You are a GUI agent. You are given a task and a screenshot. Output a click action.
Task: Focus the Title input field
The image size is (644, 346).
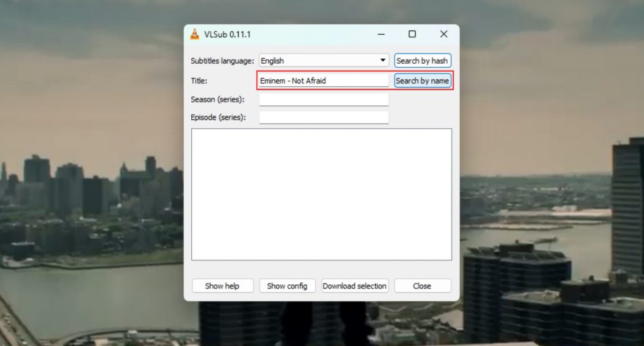pos(323,81)
